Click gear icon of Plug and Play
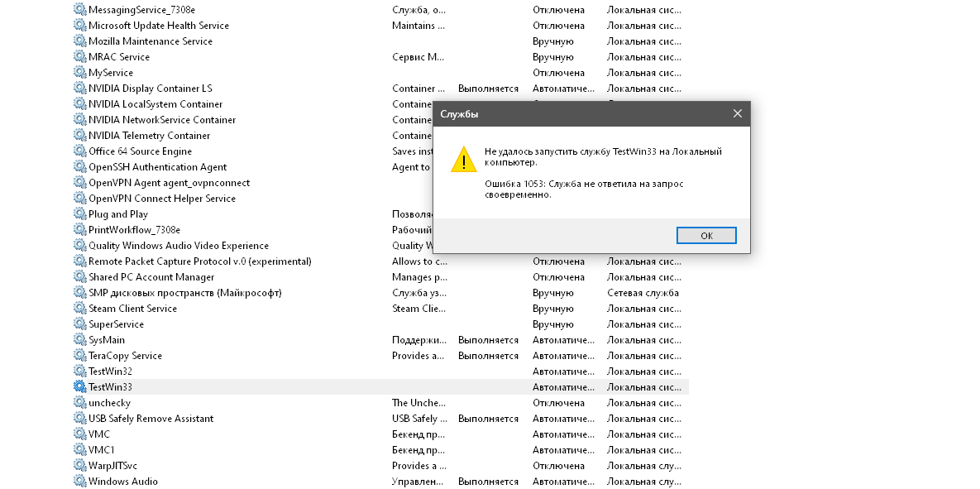This screenshot has height=489, width=980. click(79, 213)
